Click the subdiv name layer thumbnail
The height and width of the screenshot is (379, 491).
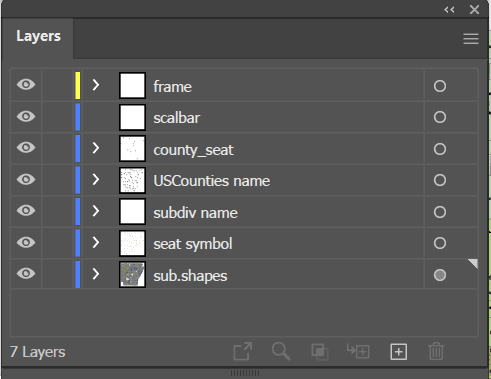[x=132, y=211]
